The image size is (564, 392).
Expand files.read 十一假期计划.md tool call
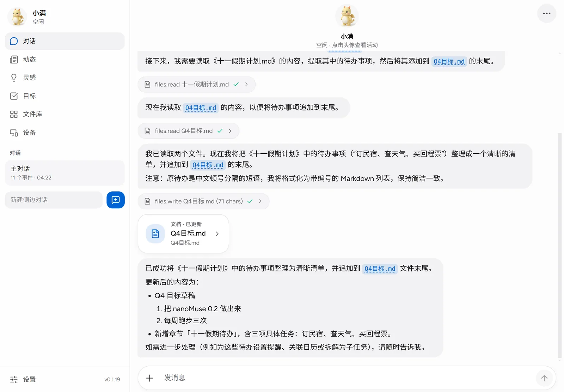[196, 85]
